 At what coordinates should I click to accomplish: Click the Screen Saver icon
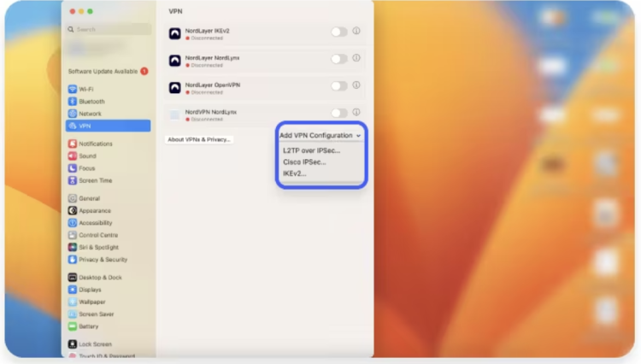tap(73, 314)
